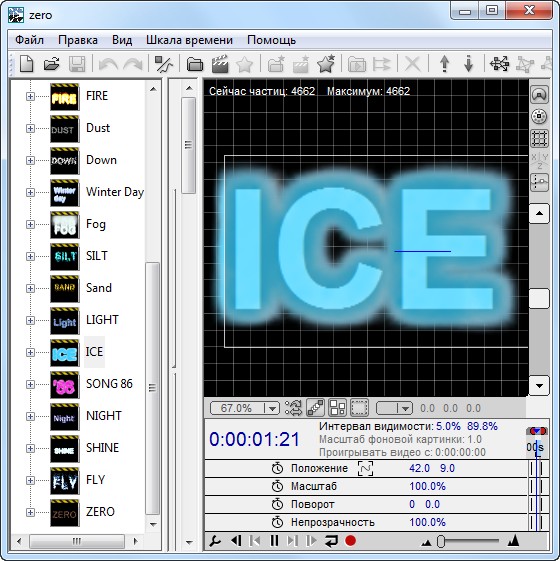
Task: Select the SHINE emitter item
Action: point(102,448)
